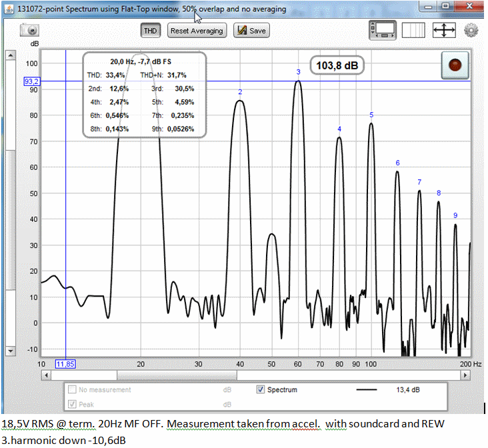Screen dimensions: 488x448
Task: Click the harmonic marker 7 label
Action: point(419,182)
